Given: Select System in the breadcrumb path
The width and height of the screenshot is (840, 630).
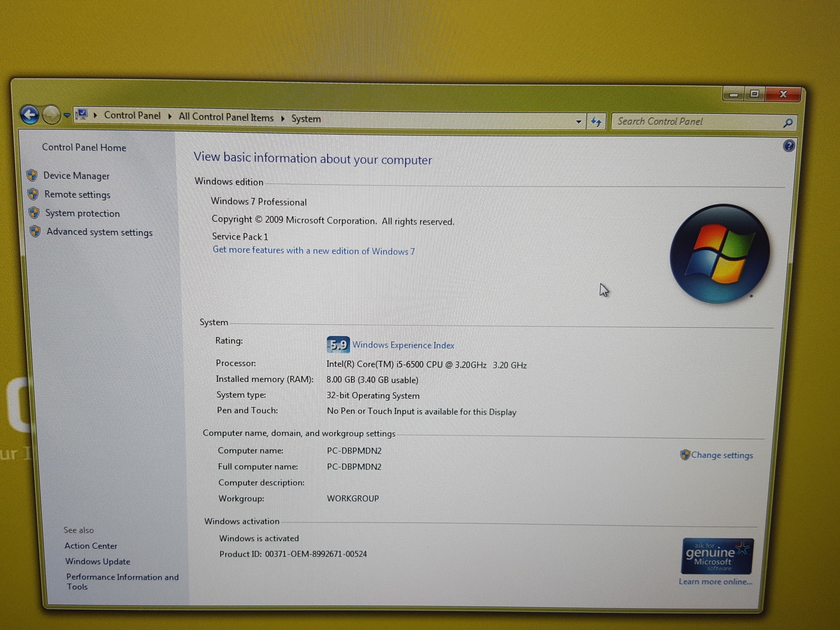Looking at the screenshot, I should 306,119.
